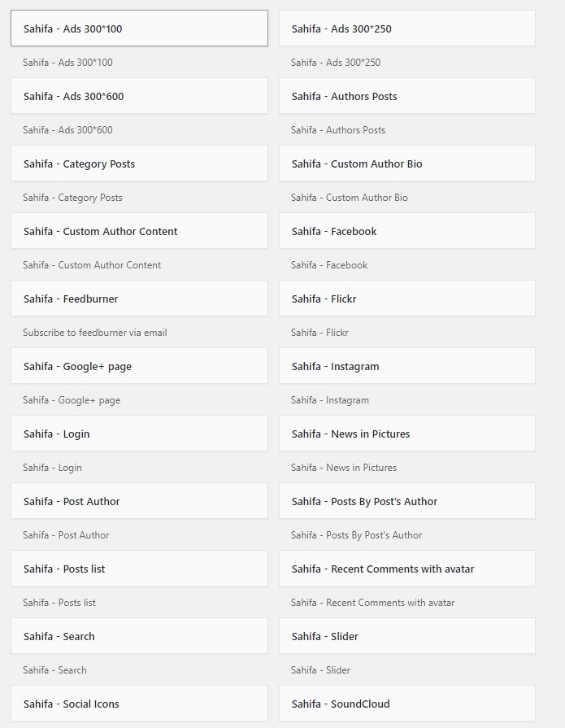The width and height of the screenshot is (565, 728).
Task: Pick the Sahifa - Feedburner widget
Action: (139, 298)
